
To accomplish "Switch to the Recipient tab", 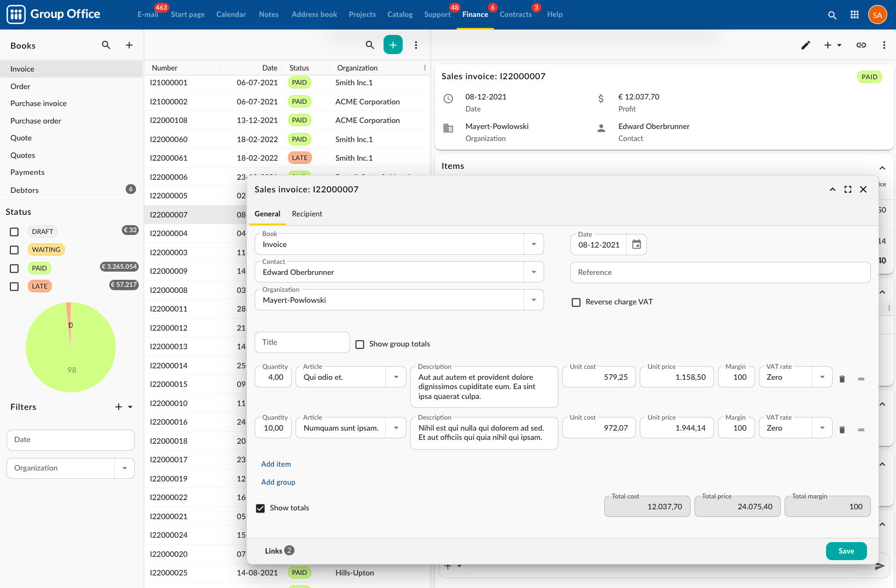I will click(x=307, y=214).
